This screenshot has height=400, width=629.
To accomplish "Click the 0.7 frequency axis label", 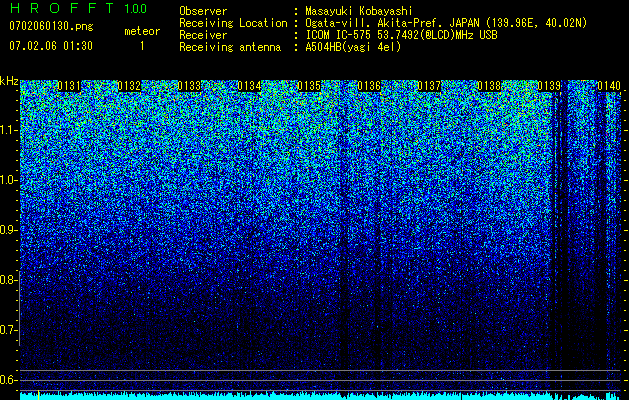I will point(8,330).
